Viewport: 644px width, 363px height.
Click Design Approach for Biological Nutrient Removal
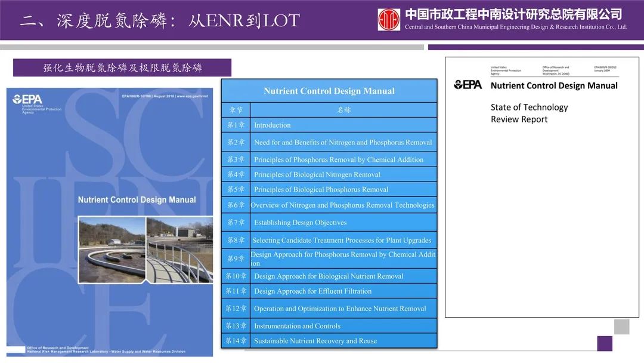click(329, 276)
